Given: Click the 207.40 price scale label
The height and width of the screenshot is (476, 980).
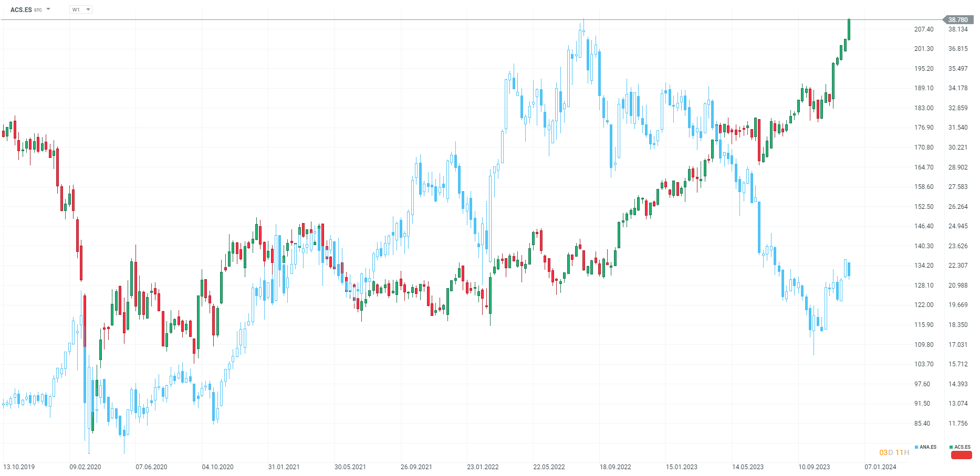Looking at the screenshot, I should pos(924,29).
